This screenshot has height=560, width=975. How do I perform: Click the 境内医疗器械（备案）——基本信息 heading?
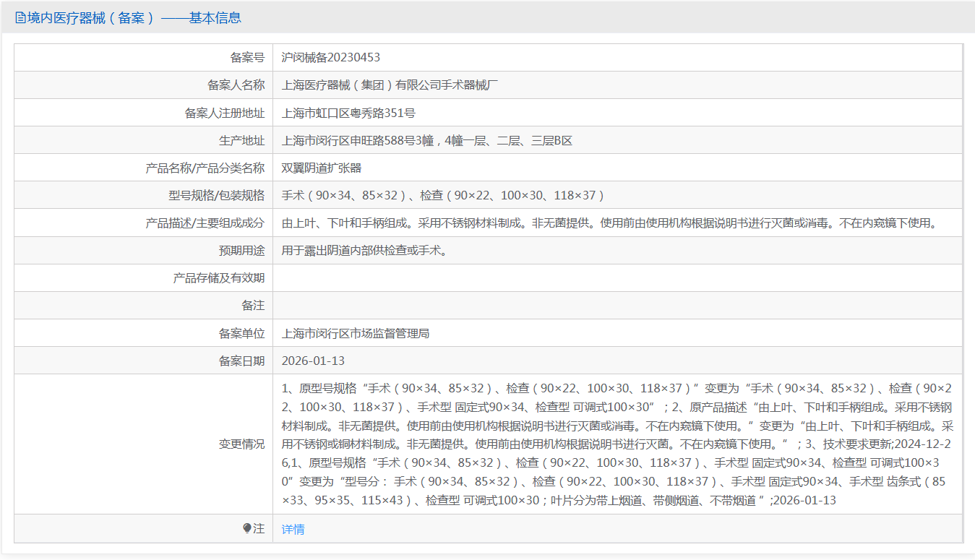[x=134, y=18]
